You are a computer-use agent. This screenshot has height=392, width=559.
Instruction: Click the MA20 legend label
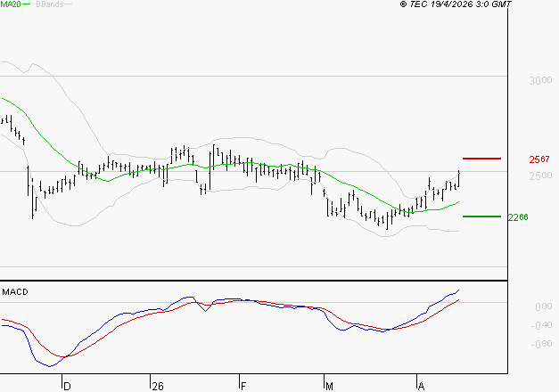point(11,4)
